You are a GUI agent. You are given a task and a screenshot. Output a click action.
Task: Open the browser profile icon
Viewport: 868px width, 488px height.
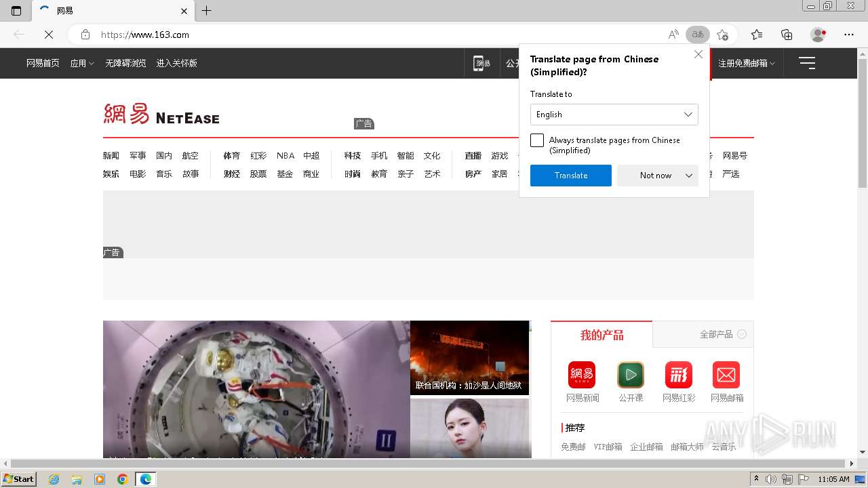point(818,35)
